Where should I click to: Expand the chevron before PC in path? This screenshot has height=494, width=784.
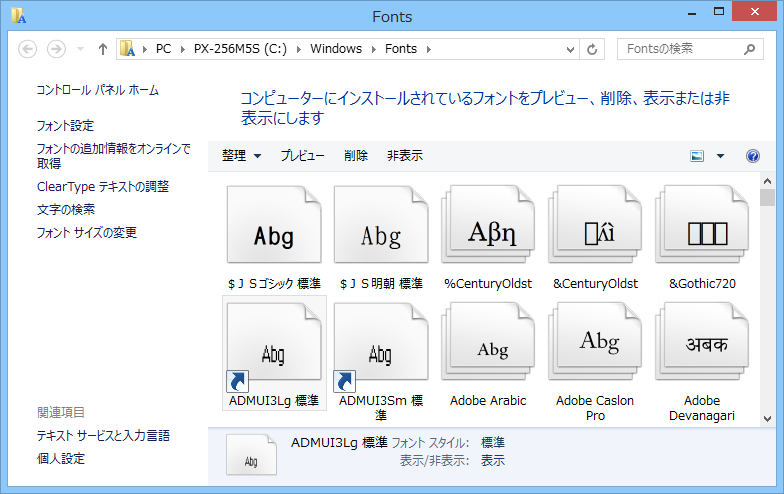click(144, 49)
